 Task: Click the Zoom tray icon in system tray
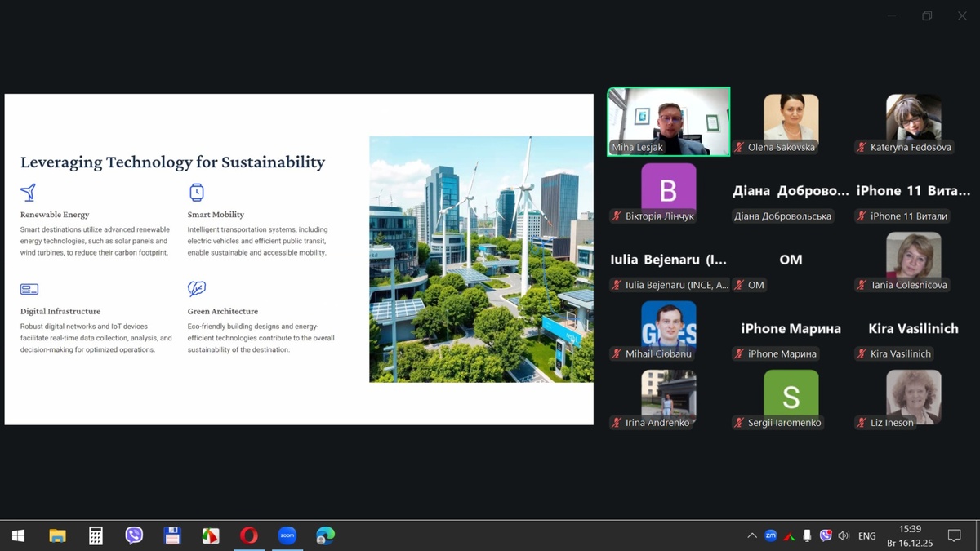(770, 535)
